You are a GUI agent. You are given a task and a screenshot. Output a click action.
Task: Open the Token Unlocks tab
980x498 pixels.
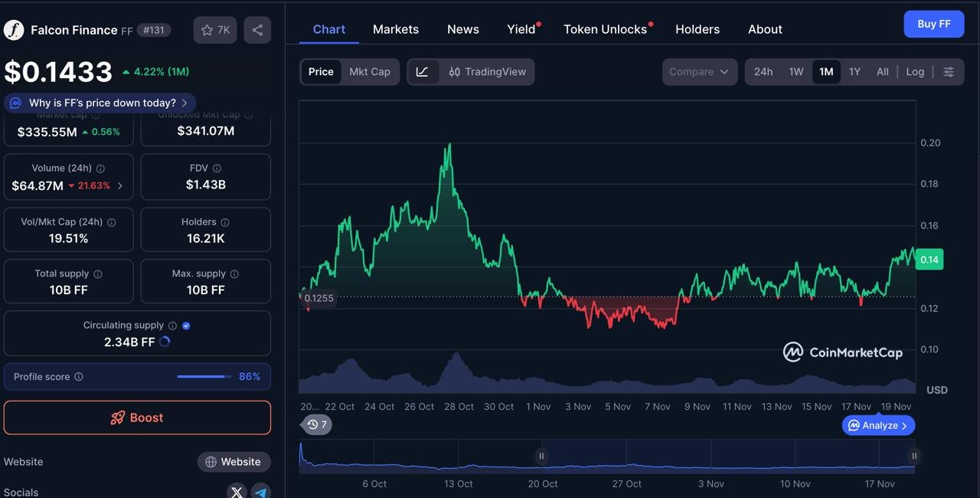[x=605, y=29]
